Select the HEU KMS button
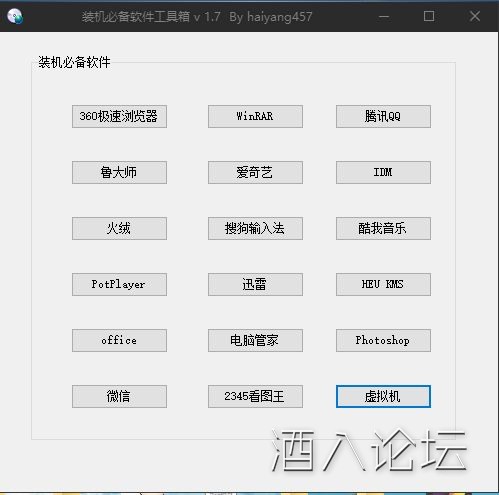This screenshot has height=495, width=499. click(x=383, y=284)
